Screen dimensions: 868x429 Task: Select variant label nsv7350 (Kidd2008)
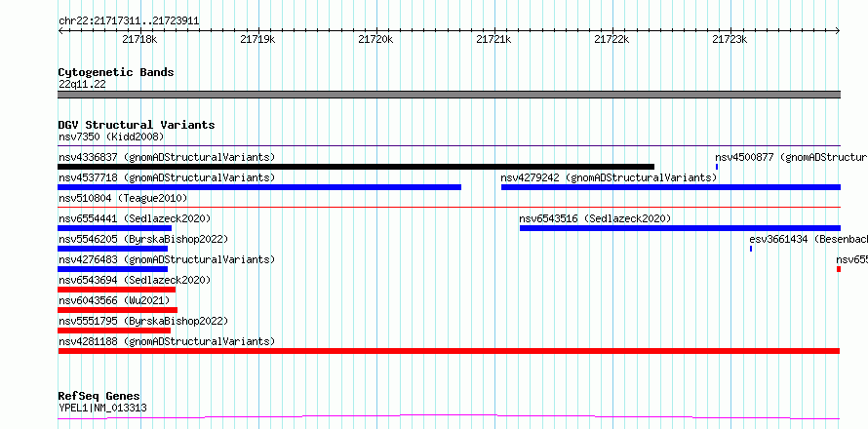click(111, 136)
